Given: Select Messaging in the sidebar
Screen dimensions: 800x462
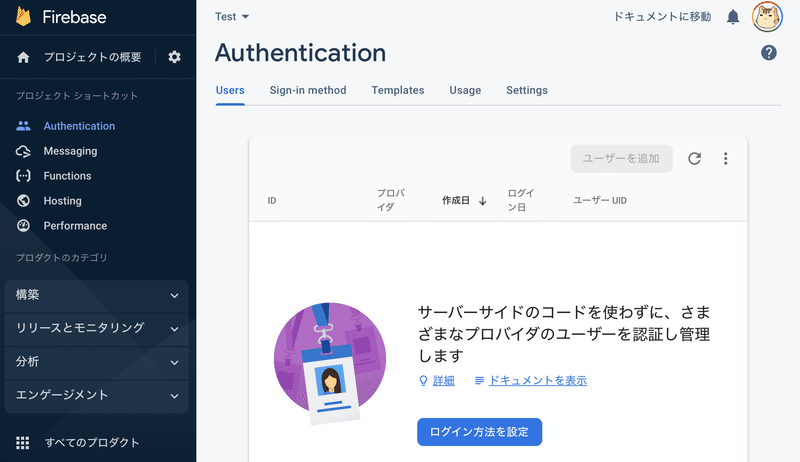Looking at the screenshot, I should click(x=70, y=151).
